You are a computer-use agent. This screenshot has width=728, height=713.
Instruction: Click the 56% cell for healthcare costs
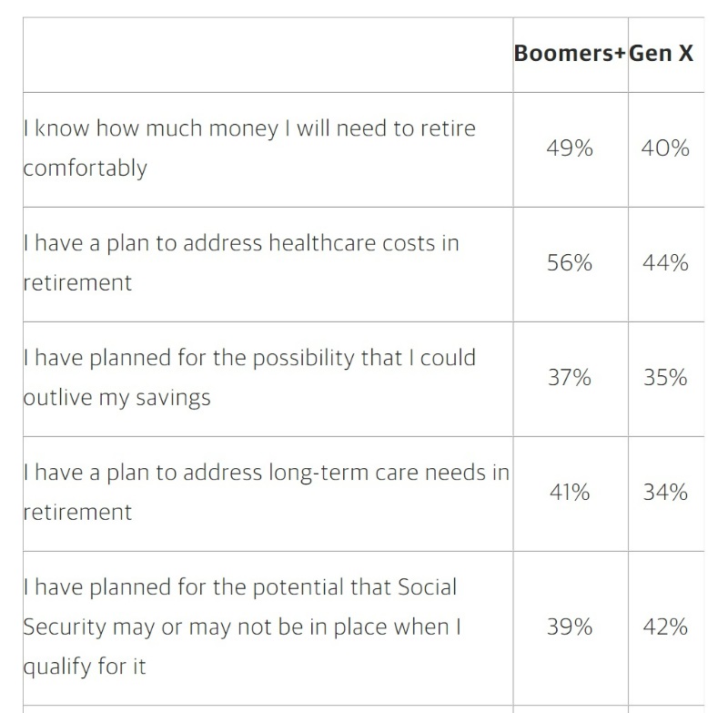click(570, 263)
